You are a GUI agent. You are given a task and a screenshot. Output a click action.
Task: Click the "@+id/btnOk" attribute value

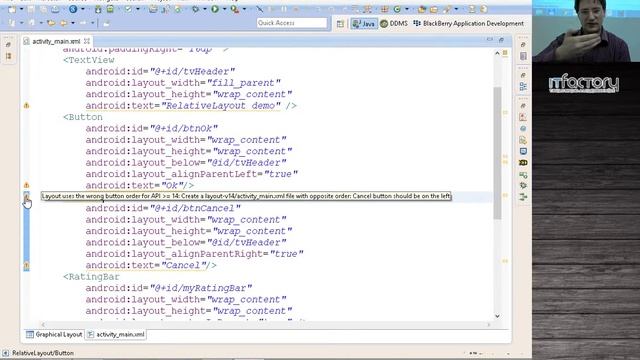pyautogui.click(x=184, y=129)
